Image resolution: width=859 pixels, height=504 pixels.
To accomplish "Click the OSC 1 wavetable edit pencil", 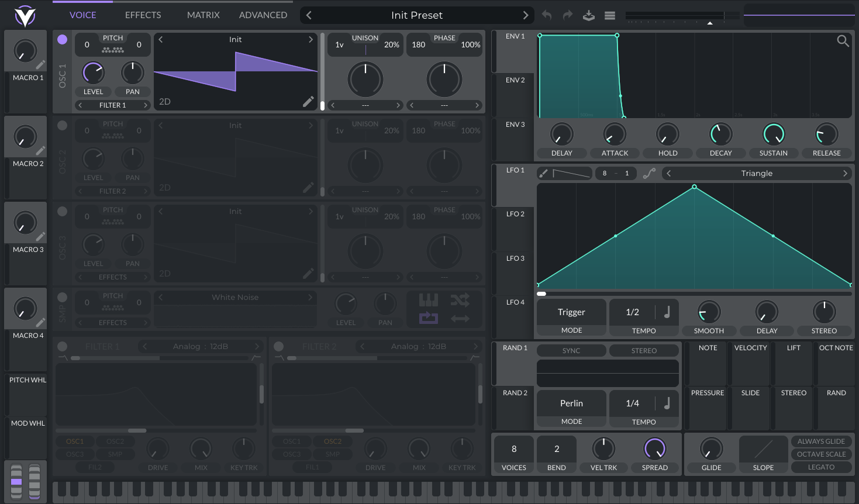I will (x=308, y=102).
